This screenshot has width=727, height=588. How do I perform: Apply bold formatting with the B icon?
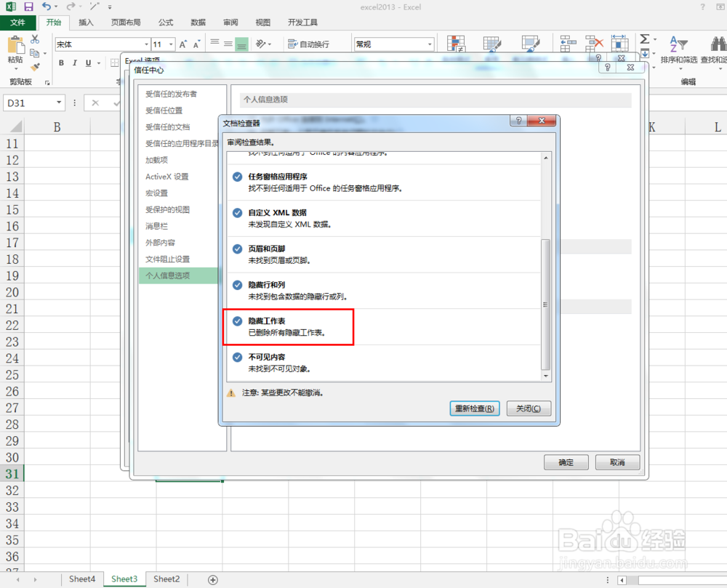point(61,63)
